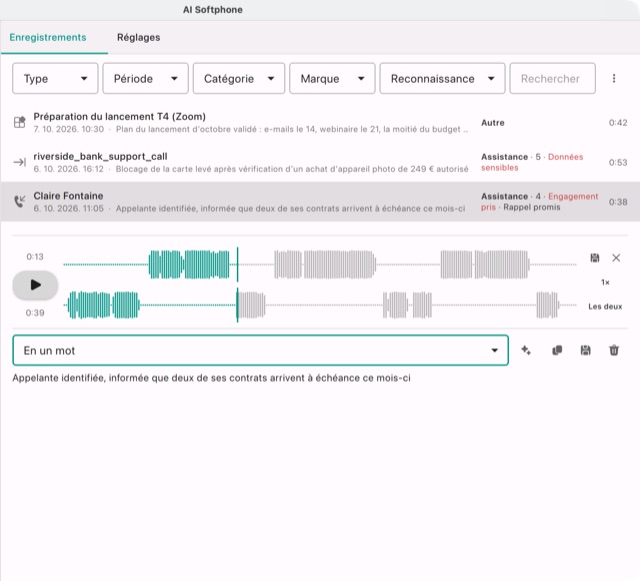Viewport: 640px width, 581px height.
Task: Click the AI Softphone window title
Action: pos(213,9)
